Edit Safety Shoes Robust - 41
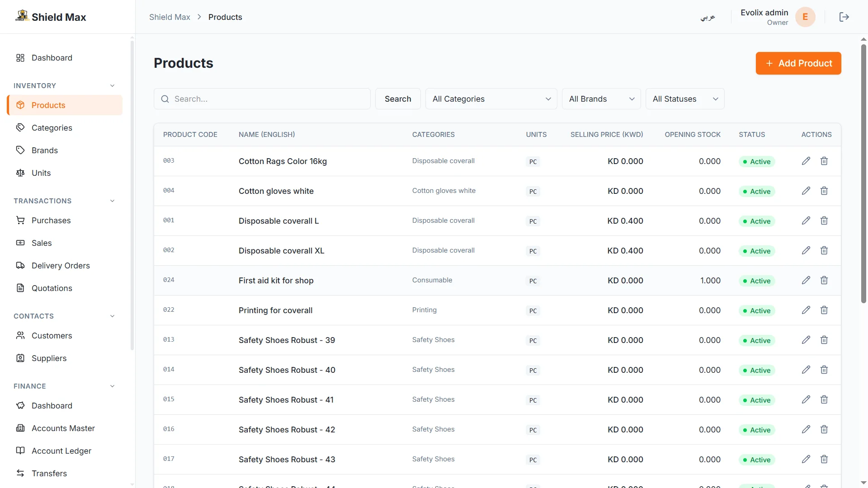Viewport: 868px width, 488px height. click(x=806, y=399)
